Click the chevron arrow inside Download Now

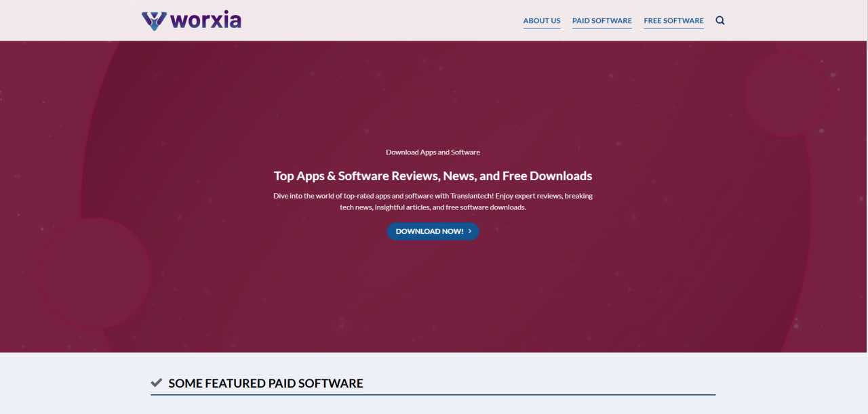pos(470,232)
